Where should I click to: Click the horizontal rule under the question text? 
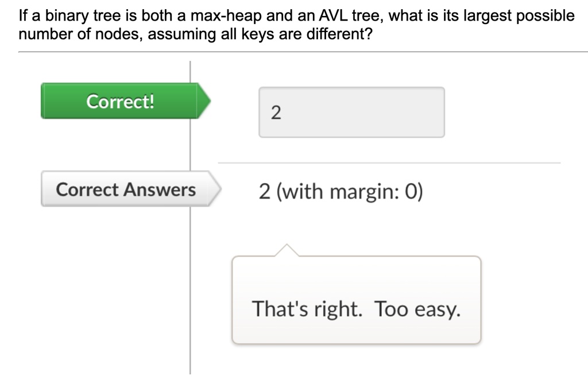pyautogui.click(x=303, y=52)
